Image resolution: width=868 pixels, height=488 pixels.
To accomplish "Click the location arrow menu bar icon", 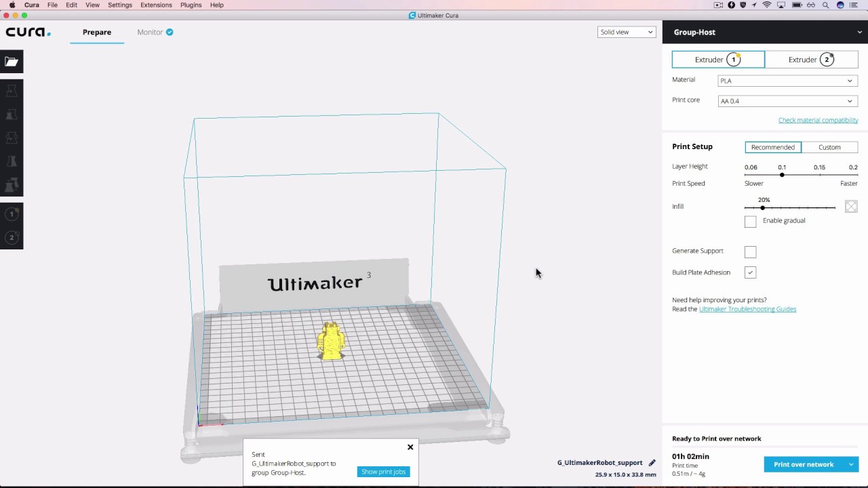I will (x=755, y=5).
